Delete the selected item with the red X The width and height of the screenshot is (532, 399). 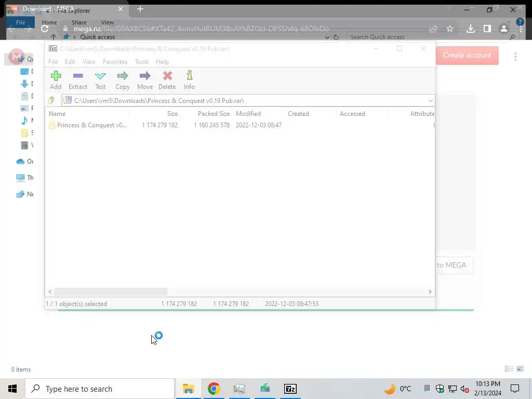[167, 80]
